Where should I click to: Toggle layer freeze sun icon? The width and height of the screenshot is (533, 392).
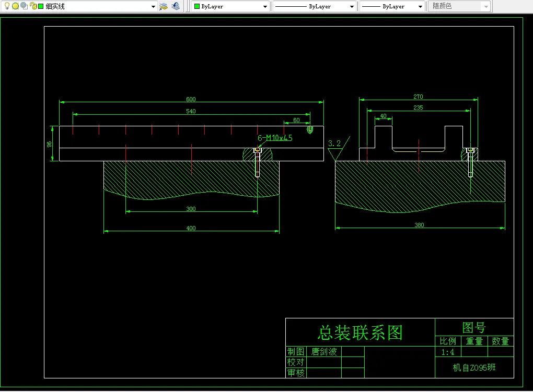point(15,6)
